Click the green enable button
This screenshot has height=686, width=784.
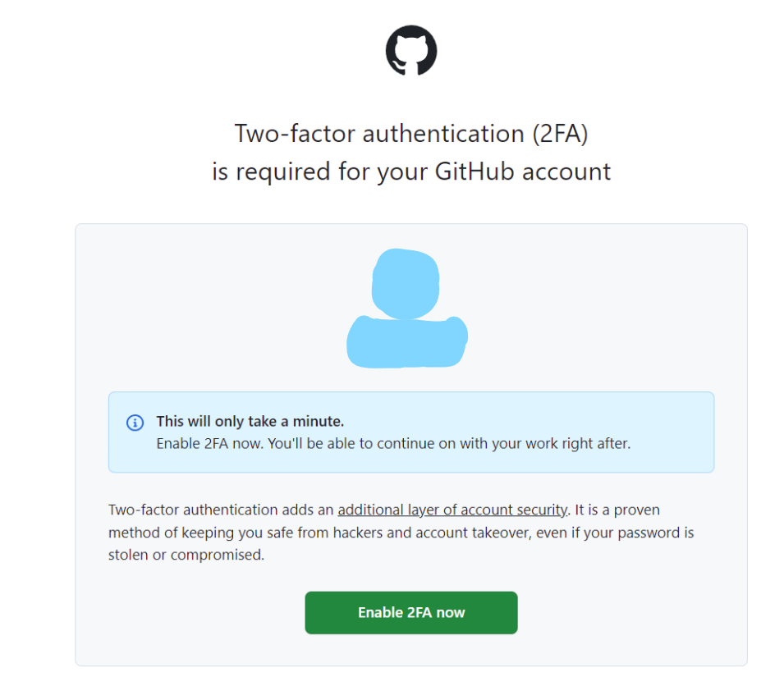tap(410, 612)
